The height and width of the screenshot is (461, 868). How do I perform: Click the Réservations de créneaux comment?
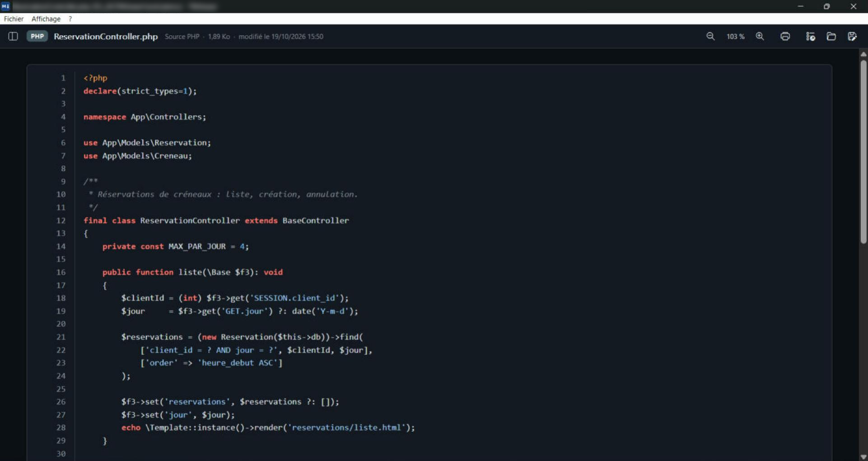click(223, 194)
